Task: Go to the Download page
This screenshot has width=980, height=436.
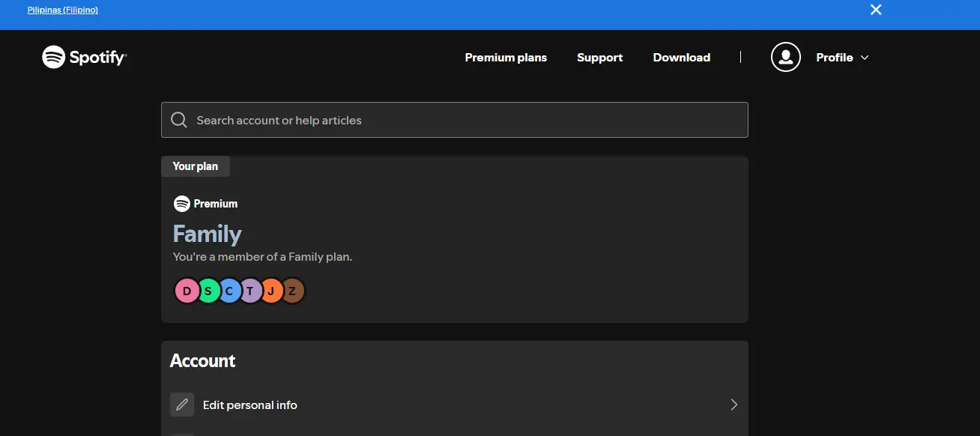Action: click(682, 58)
